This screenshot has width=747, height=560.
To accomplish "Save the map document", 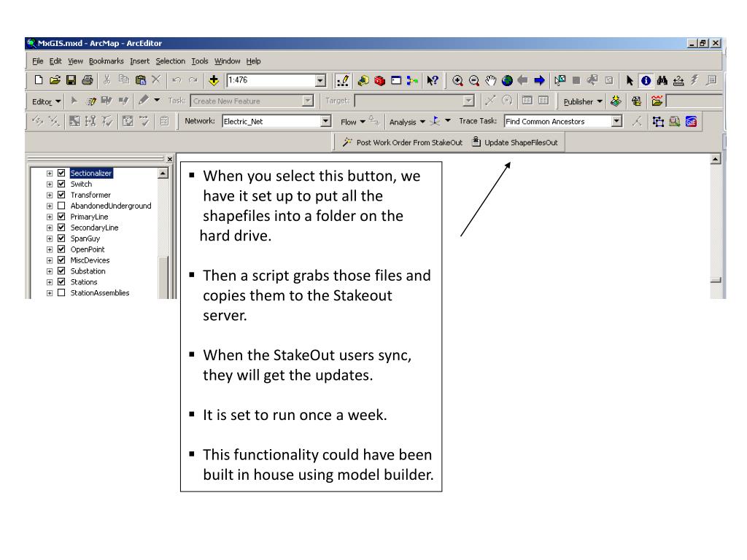I will (71, 80).
